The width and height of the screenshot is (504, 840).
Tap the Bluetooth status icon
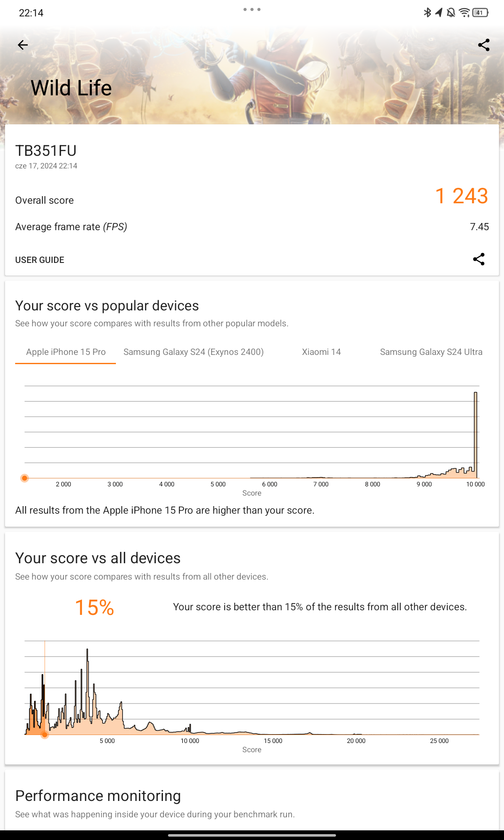tap(427, 13)
